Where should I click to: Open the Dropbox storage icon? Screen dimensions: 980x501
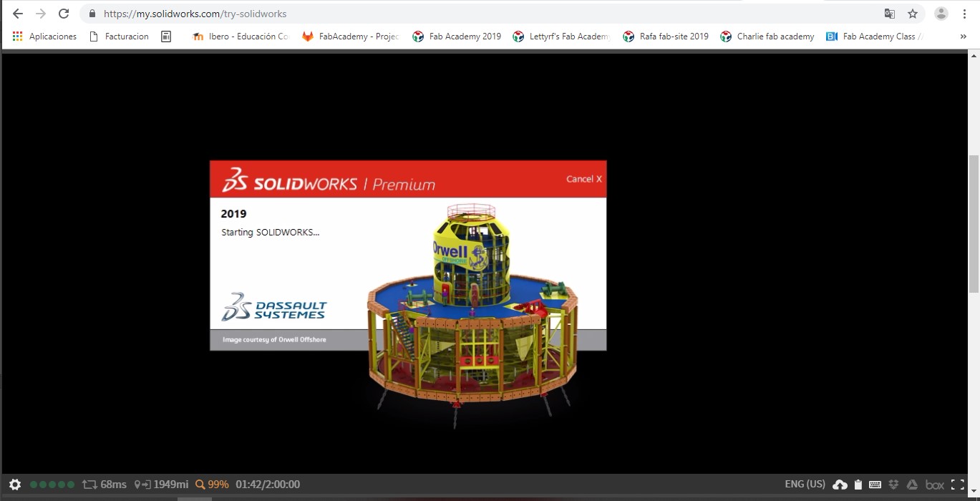tap(893, 485)
